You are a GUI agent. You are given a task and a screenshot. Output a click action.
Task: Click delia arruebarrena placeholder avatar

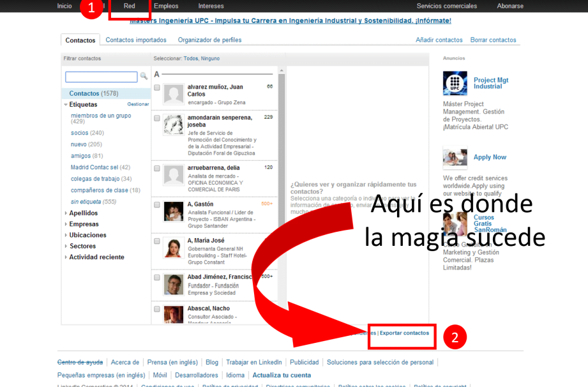click(x=174, y=174)
